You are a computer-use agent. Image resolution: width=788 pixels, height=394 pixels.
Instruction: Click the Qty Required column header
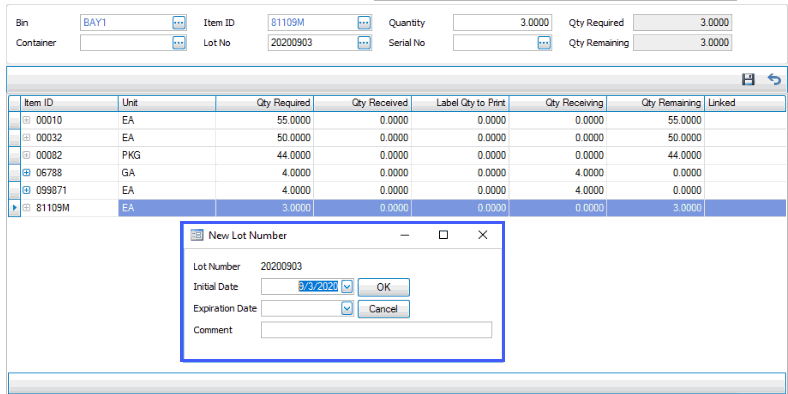tap(265, 103)
